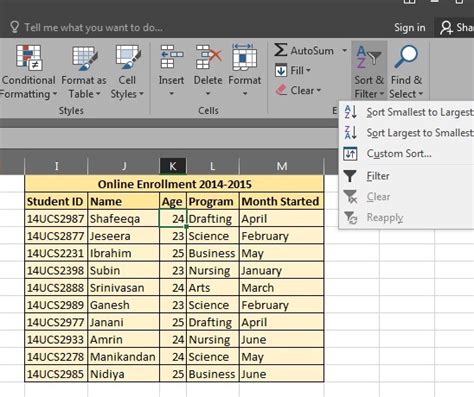This screenshot has height=397, width=474.
Task: Choose Sort Smallest to Largest
Action: [x=407, y=112]
